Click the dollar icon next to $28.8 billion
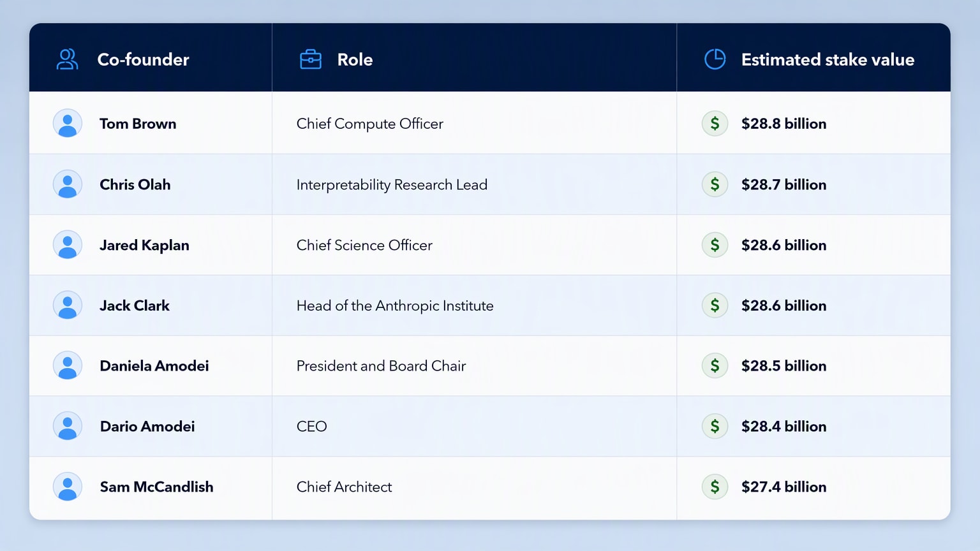Screen dimensions: 980x551 (x=715, y=124)
